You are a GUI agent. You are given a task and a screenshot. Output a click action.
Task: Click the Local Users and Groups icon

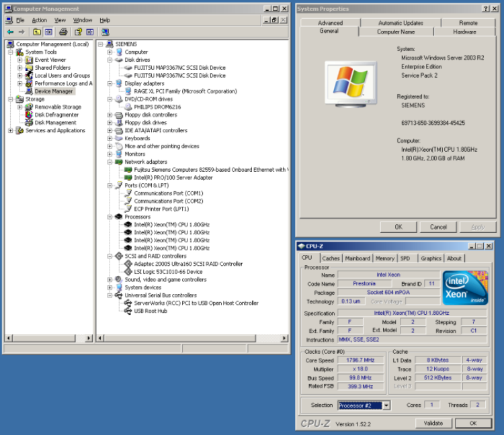coord(30,75)
